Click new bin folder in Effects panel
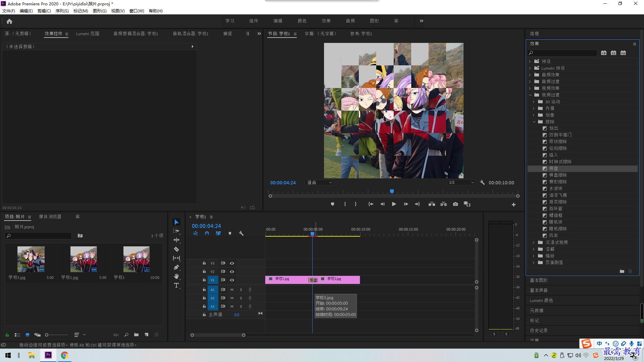 pyautogui.click(x=622, y=271)
